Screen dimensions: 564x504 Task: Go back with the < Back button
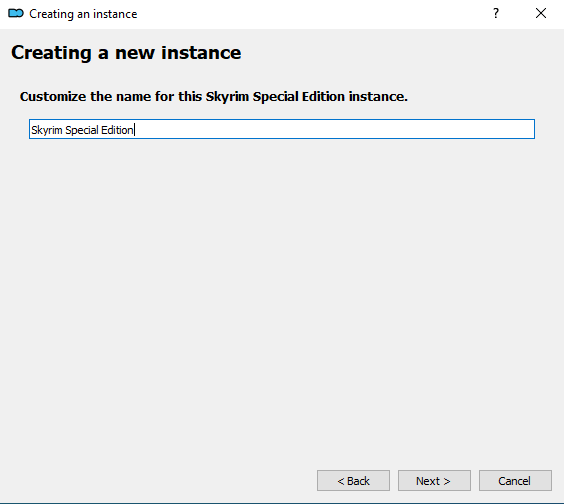[353, 480]
